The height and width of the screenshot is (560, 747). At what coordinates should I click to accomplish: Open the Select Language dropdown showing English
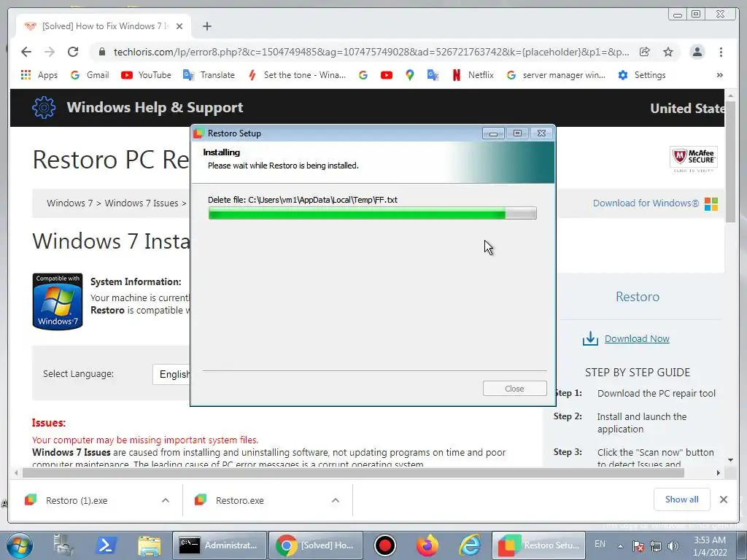171,374
